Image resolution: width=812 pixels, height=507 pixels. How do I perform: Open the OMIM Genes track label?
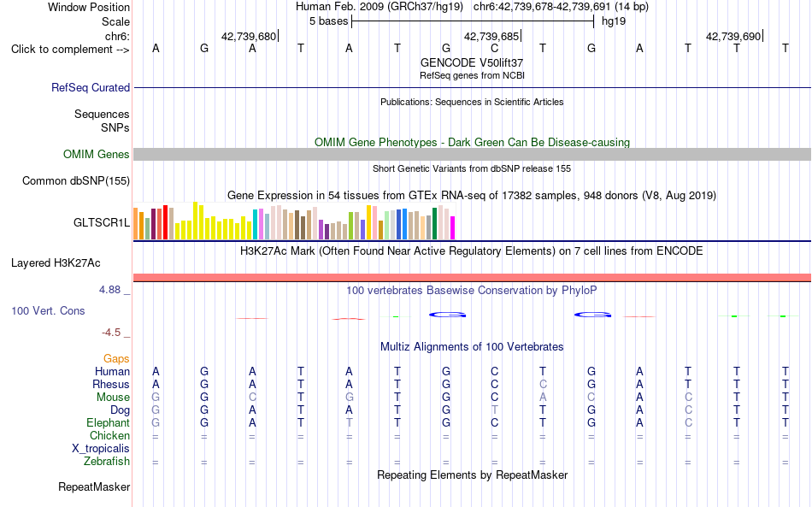[96, 155]
